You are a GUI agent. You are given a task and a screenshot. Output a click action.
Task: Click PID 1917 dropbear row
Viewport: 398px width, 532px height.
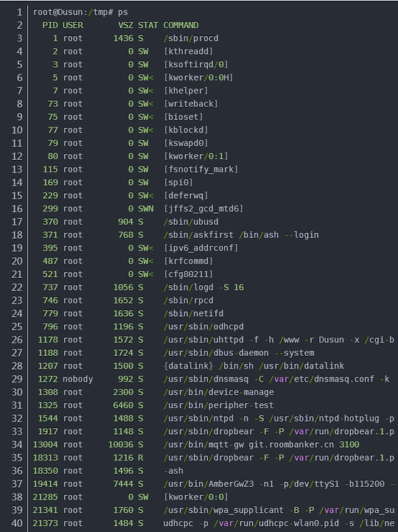point(214,432)
